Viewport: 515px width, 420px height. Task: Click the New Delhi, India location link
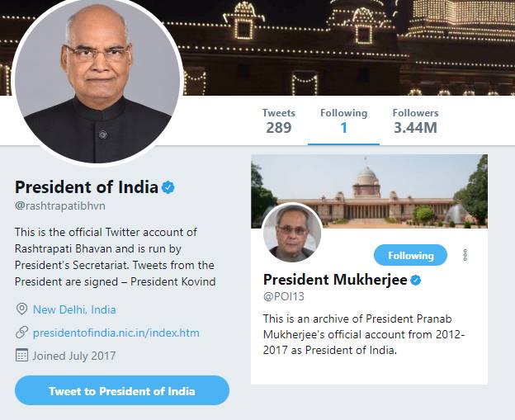[x=74, y=309]
